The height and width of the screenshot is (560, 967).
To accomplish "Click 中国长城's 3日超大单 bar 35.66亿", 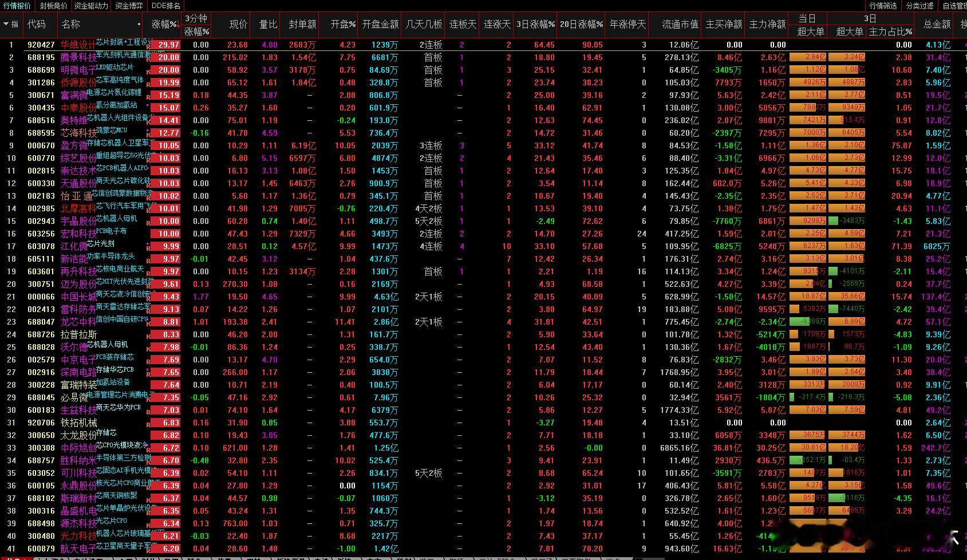I will point(847,297).
